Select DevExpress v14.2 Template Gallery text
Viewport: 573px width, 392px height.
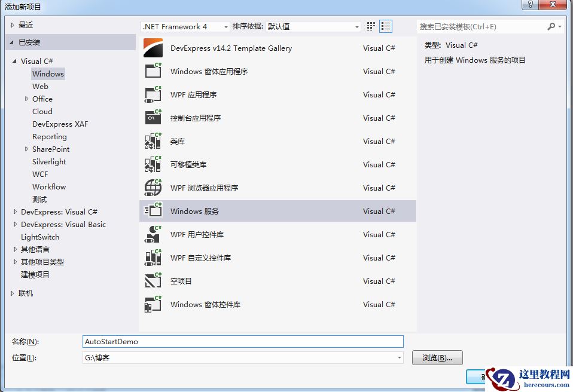(231, 48)
